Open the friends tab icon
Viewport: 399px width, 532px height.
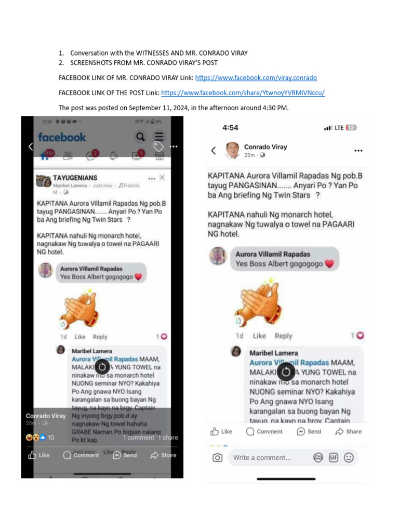coord(68,156)
